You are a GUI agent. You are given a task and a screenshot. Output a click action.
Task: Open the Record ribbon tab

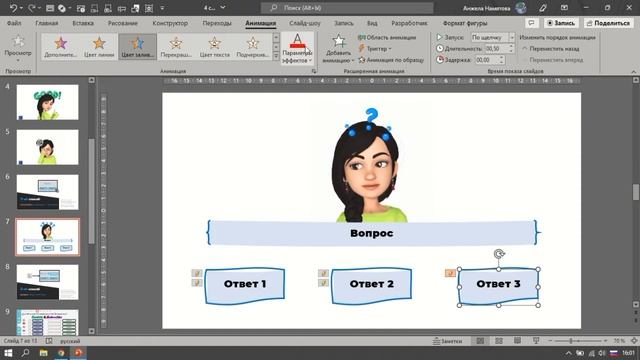344,23
